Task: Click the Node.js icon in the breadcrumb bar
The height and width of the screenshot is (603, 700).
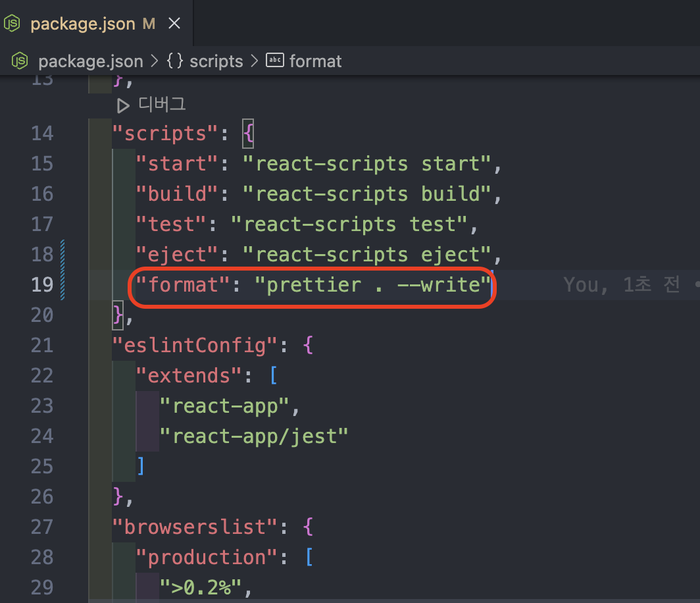Action: (x=20, y=61)
